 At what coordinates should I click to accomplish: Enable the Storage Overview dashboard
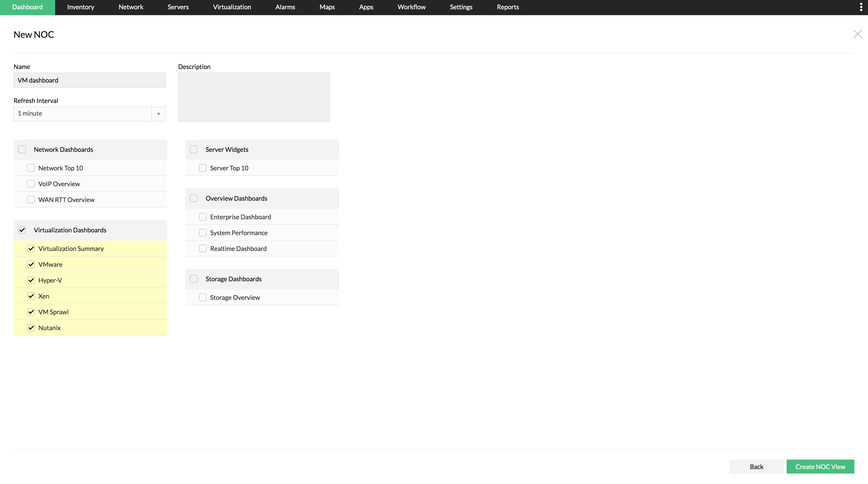(203, 297)
